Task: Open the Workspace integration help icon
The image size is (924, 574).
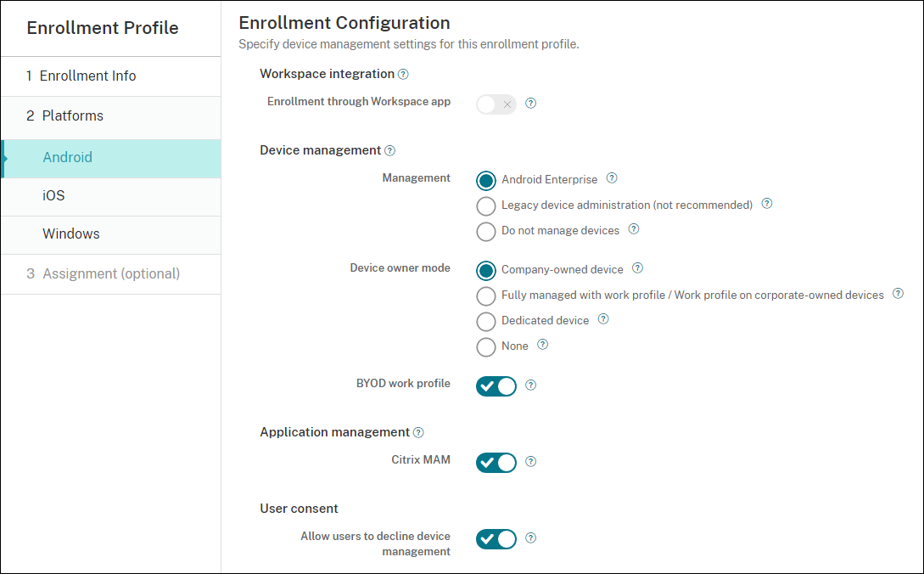Action: point(404,74)
